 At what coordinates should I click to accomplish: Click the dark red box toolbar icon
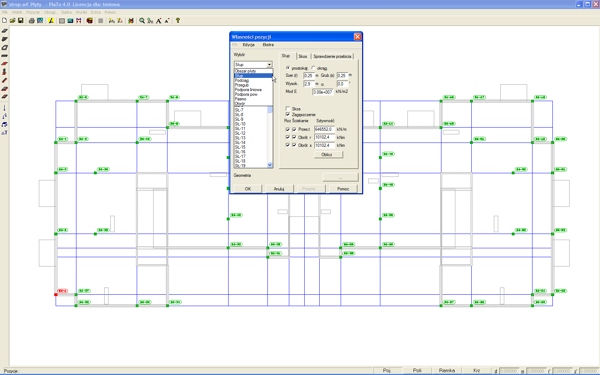[90, 21]
